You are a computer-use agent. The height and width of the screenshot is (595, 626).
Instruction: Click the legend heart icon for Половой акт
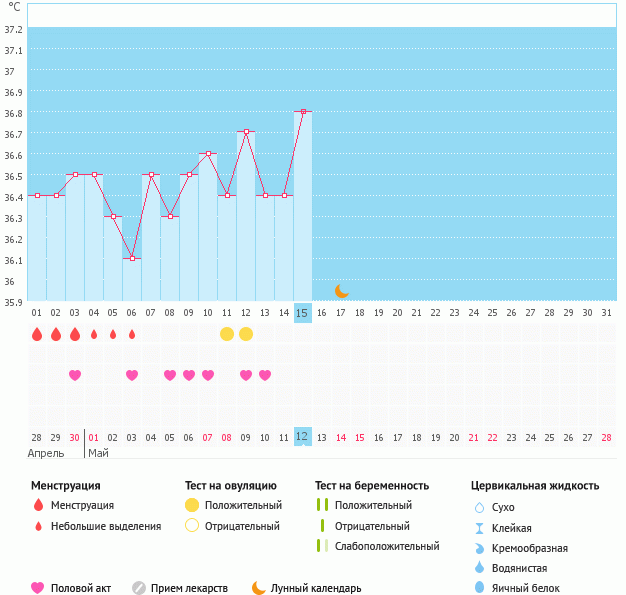coord(38,588)
